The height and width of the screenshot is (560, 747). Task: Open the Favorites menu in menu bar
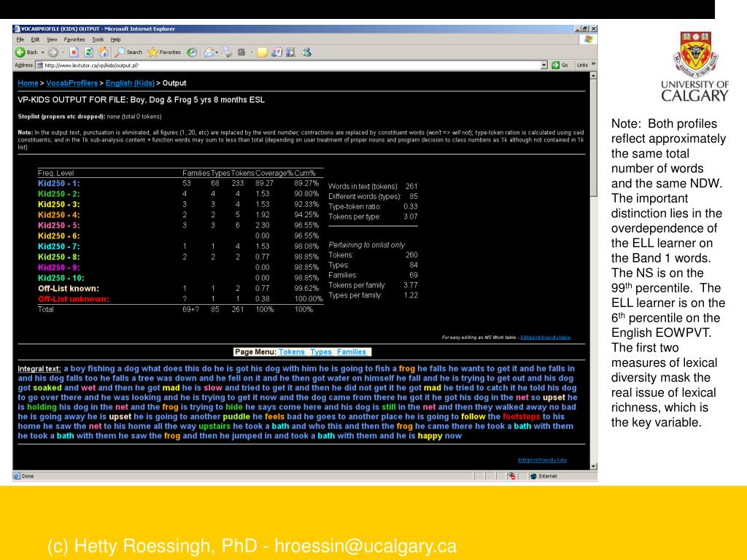pos(74,39)
